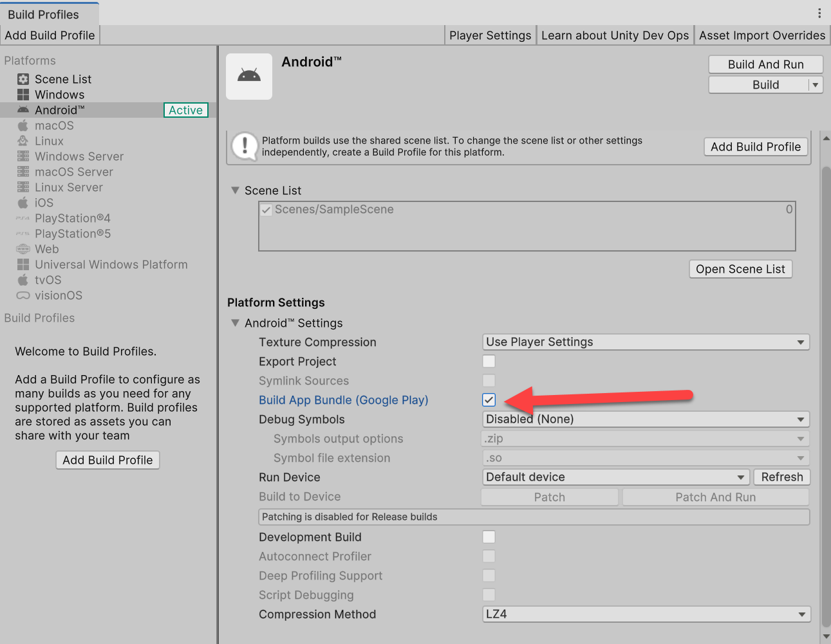Open the Symbol file extension dropdown
Image resolution: width=831 pixels, height=644 pixels.
click(x=646, y=458)
